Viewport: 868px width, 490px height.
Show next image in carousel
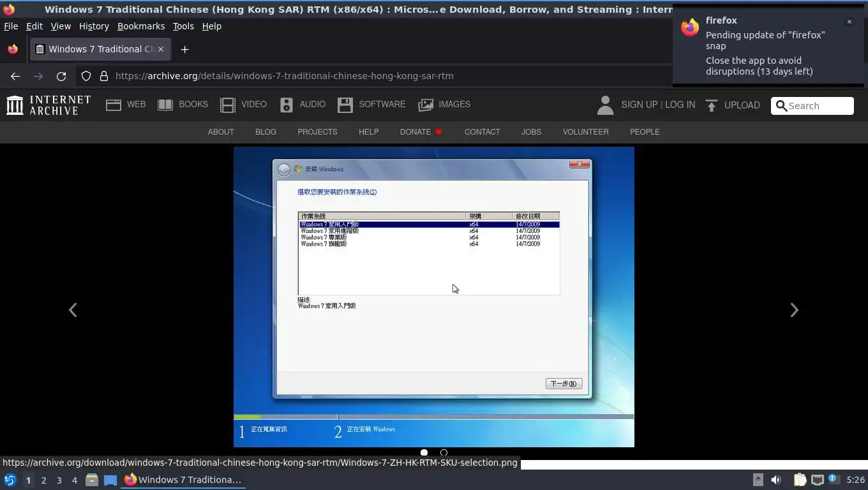pos(794,310)
